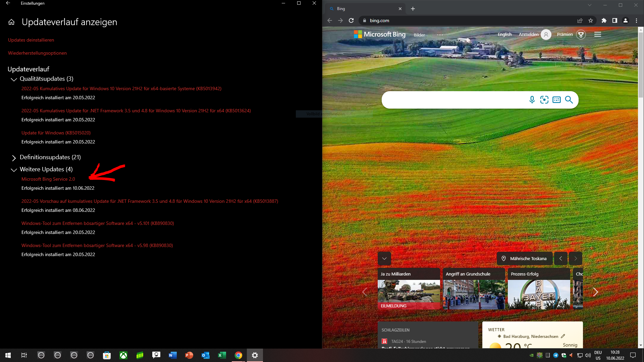Click Chrome forward navigation arrow
This screenshot has height=362, width=644.
[340, 20]
